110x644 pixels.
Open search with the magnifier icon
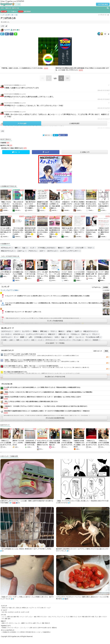pyautogui.click(x=108, y=8)
